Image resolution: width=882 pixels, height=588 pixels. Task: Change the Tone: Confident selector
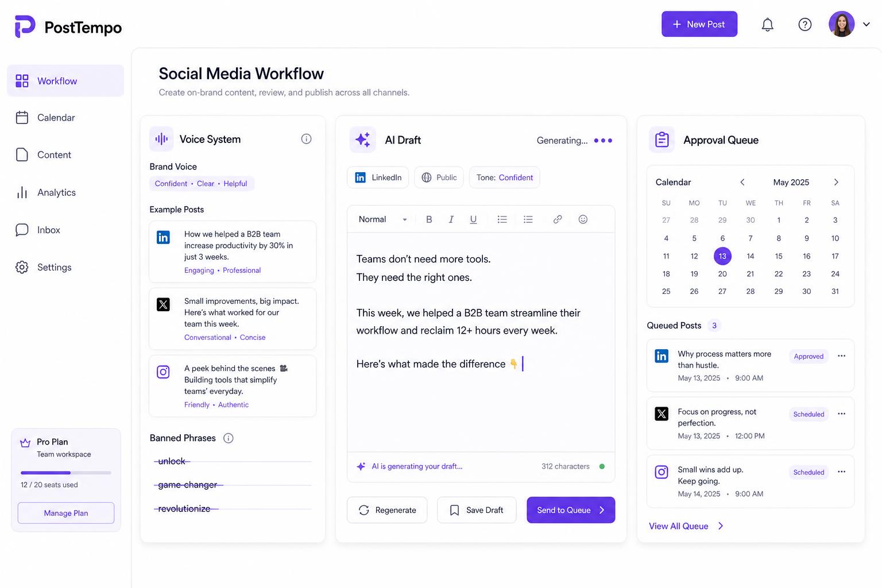505,177
